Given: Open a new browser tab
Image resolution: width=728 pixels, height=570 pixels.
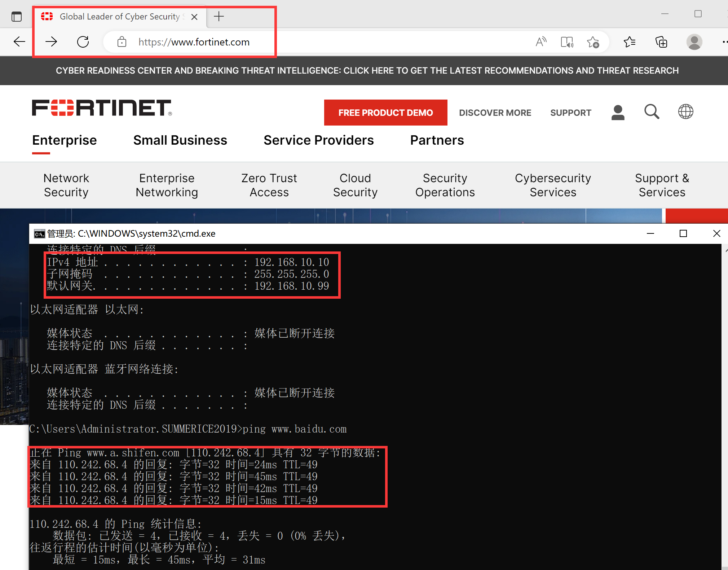Looking at the screenshot, I should click(219, 17).
